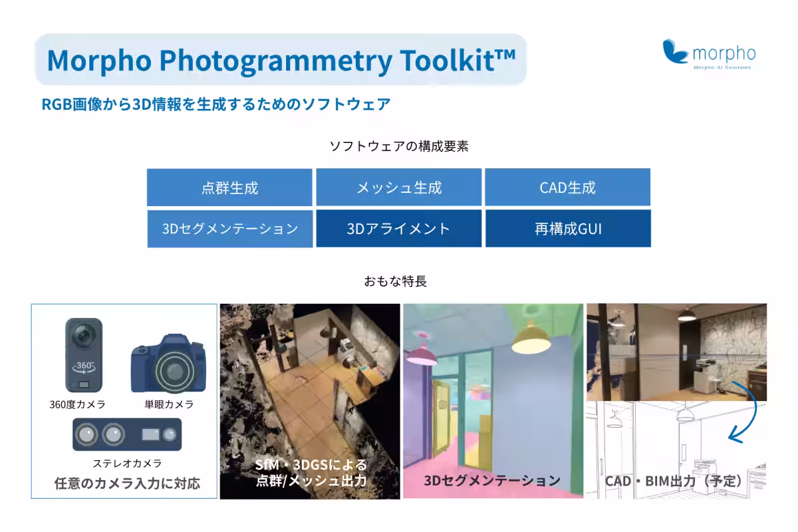Click the 任意のカメラ入力に対応 caption

[x=126, y=483]
